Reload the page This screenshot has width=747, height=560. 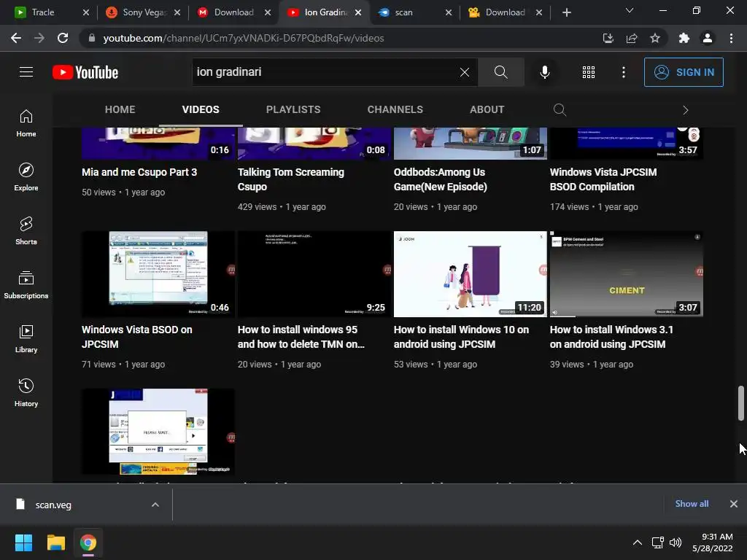pyautogui.click(x=63, y=38)
